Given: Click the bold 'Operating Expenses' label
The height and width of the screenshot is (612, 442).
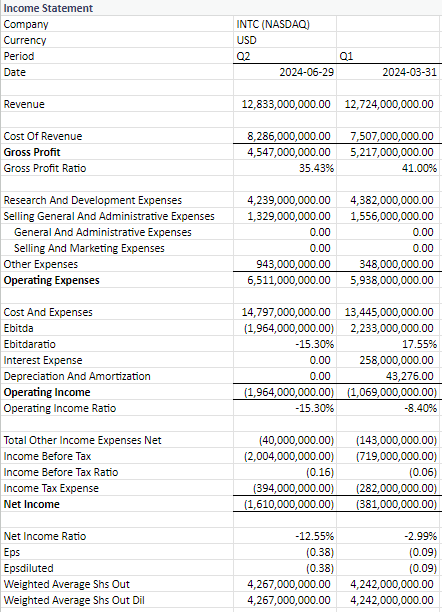Looking at the screenshot, I should point(52,280).
